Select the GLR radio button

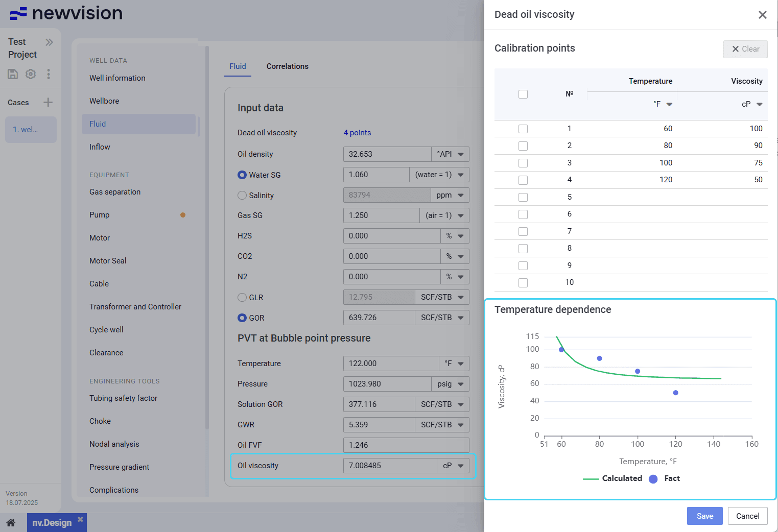coord(242,297)
